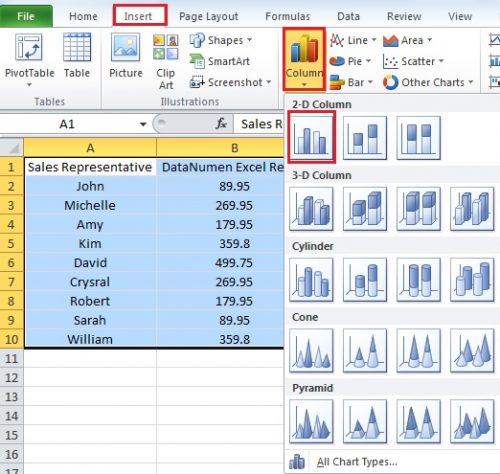The width and height of the screenshot is (500, 474).
Task: Insert a 100% Stacked Cone chart
Action: click(418, 350)
